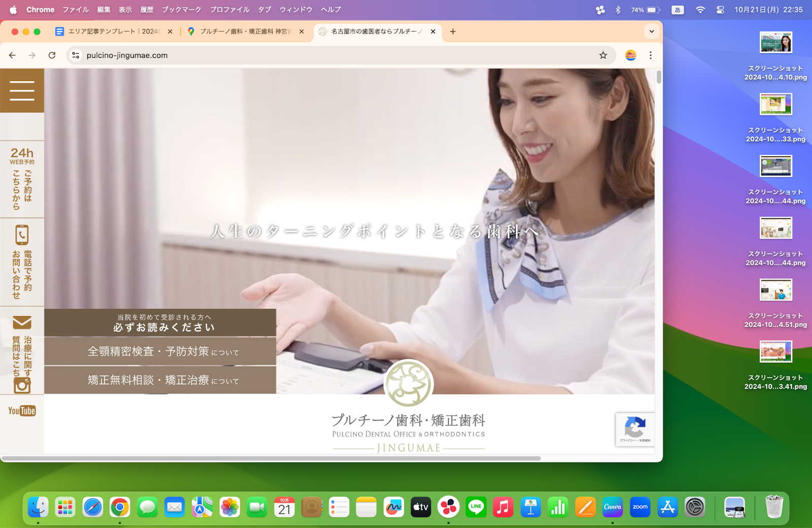Image resolution: width=812 pixels, height=528 pixels.
Task: Open the YouTube link in the sidebar
Action: click(x=22, y=411)
